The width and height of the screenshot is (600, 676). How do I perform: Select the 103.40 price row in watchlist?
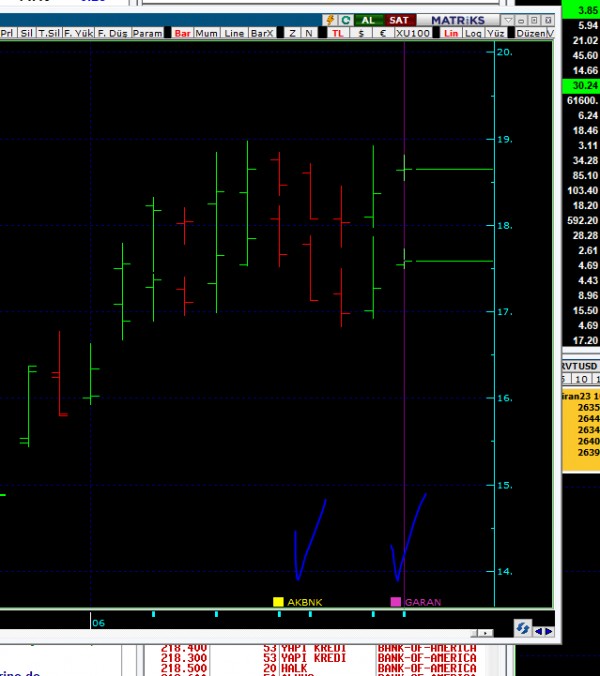tap(581, 191)
